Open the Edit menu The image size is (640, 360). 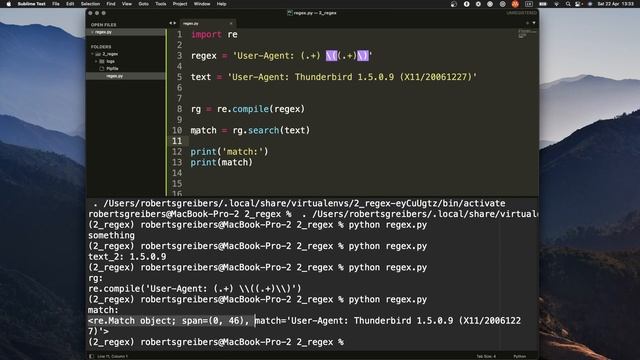point(70,4)
